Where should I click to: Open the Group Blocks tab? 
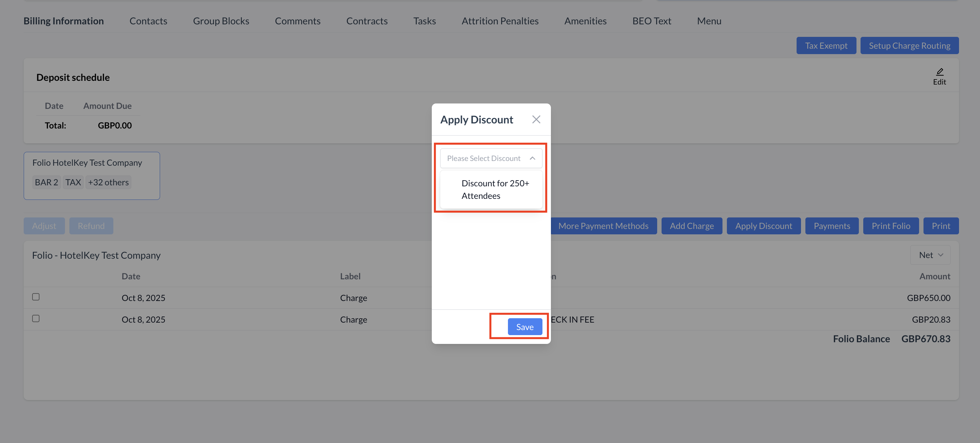click(221, 21)
